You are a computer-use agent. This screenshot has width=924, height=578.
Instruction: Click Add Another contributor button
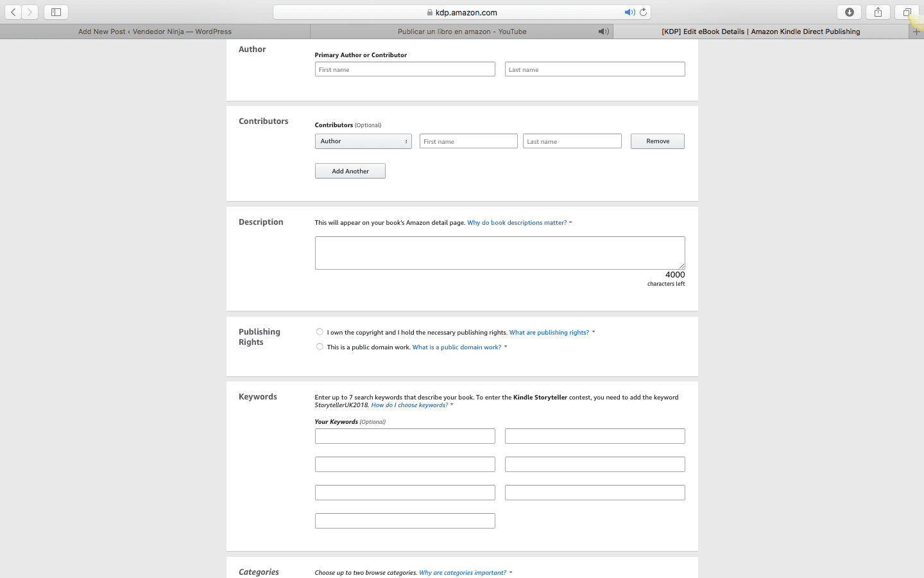350,171
